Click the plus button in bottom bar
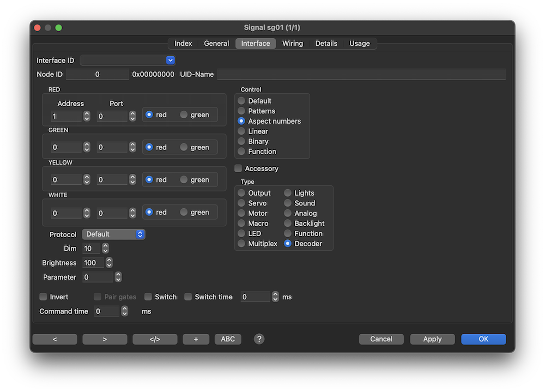Image resolution: width=545 pixels, height=392 pixels. [196, 339]
